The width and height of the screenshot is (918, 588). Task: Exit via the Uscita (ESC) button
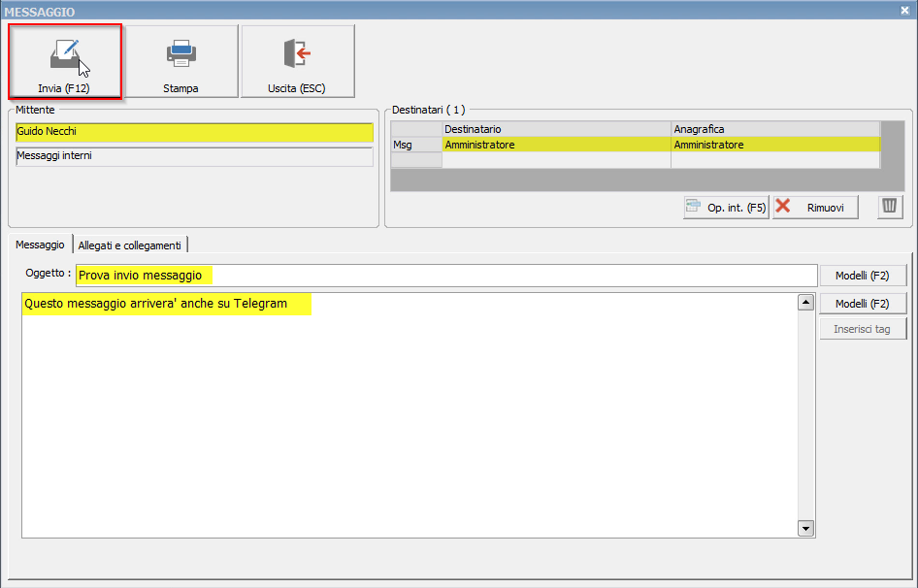click(297, 61)
